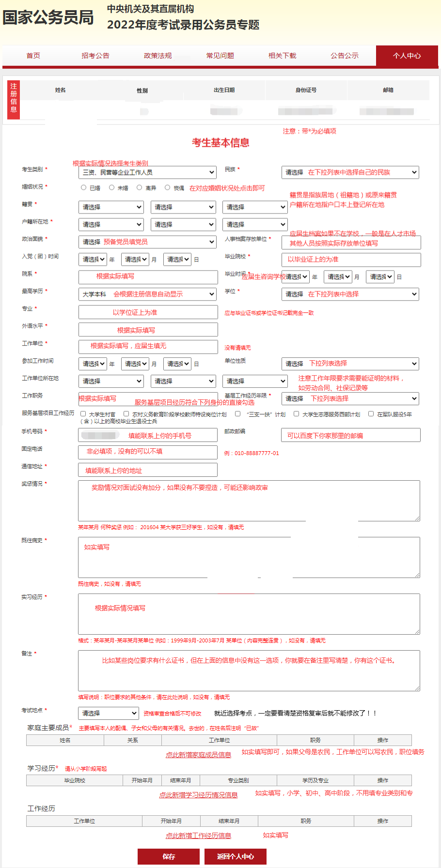This screenshot has width=441, height=868.
Task: Open the 单位性质 dropdown
Action: (x=350, y=364)
